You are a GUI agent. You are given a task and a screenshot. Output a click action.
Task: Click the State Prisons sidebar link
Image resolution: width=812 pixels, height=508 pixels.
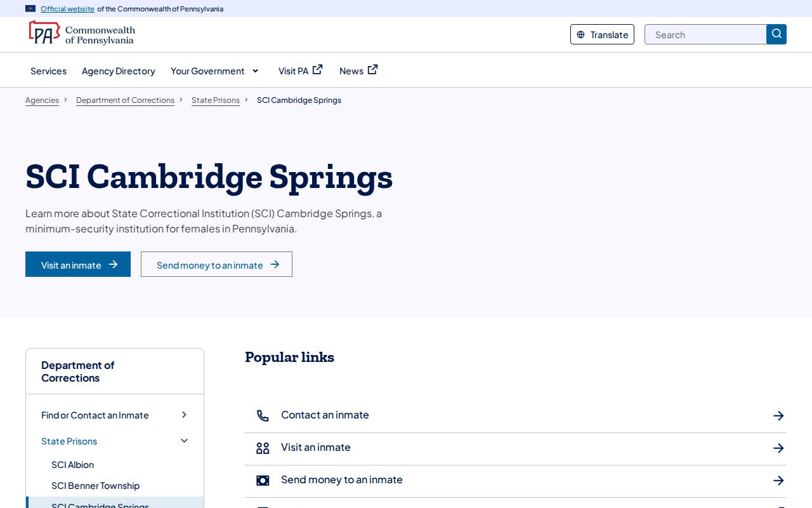(x=69, y=441)
